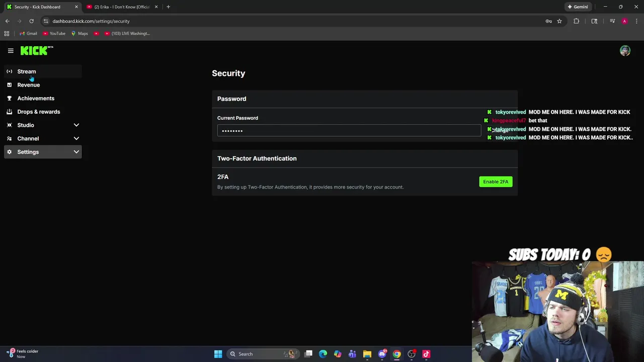This screenshot has width=644, height=362.
Task: Click the Revenue icon in sidebar
Action: point(9,85)
